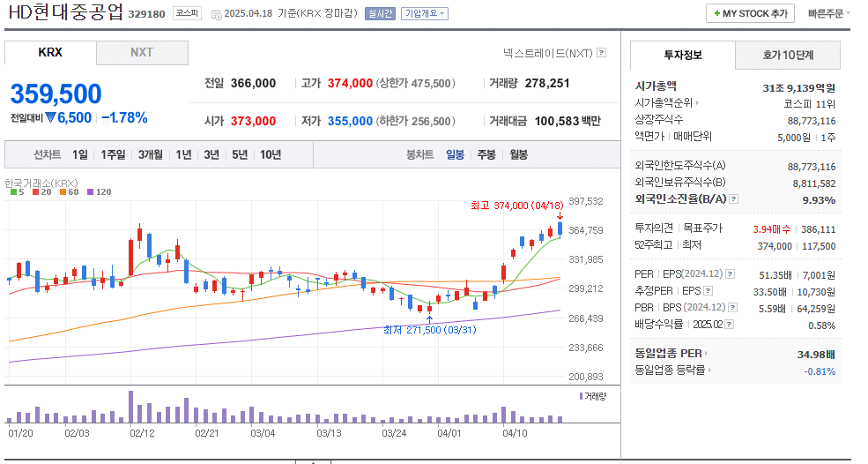Select 1주일 line chart period

coord(113,154)
